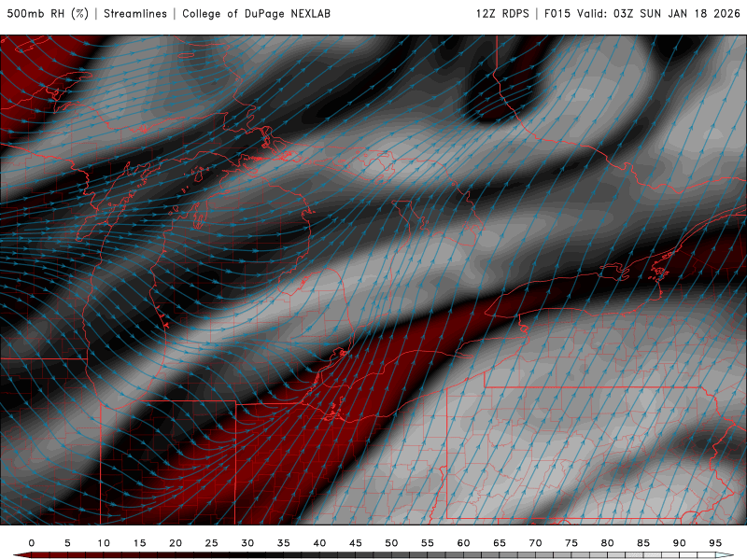Click the "30" legend scale label
The width and height of the screenshot is (747, 560).
click(247, 543)
